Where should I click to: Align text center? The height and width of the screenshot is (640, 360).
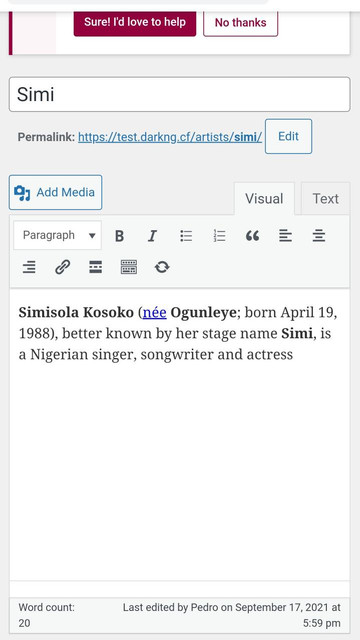pos(319,236)
